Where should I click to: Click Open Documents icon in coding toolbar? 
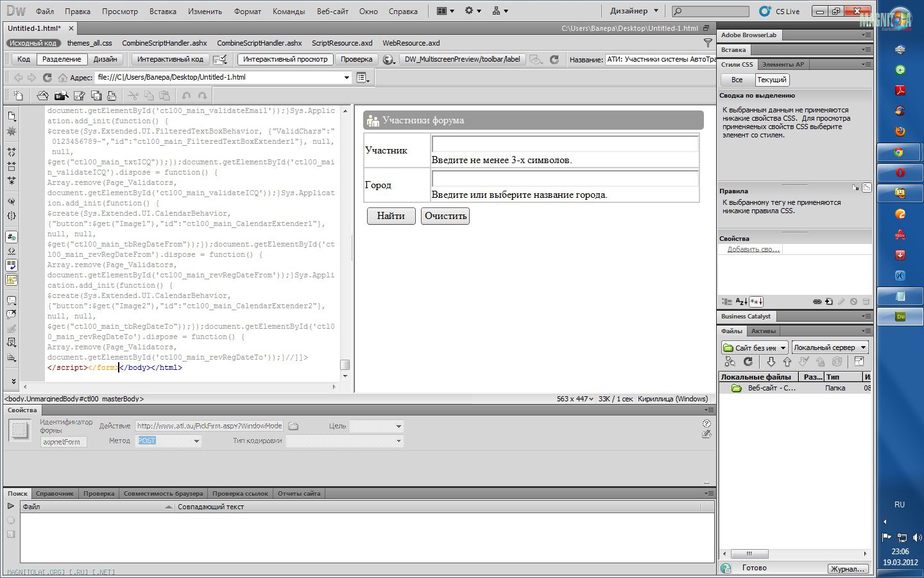coord(12,116)
